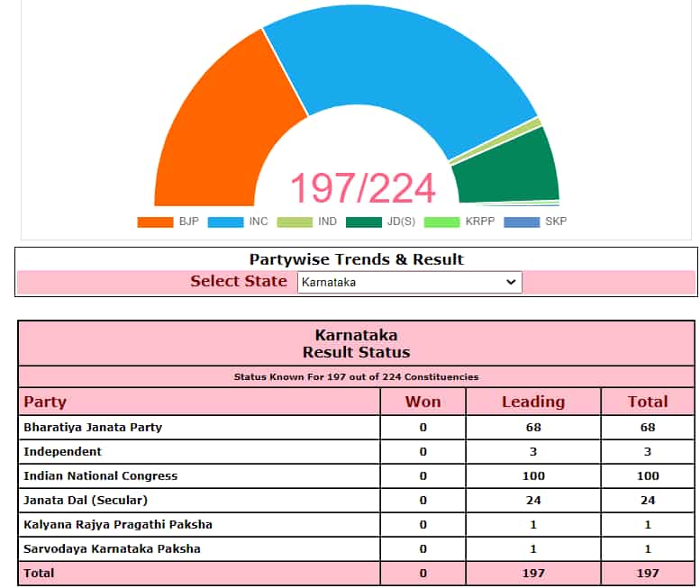The height and width of the screenshot is (588, 700).
Task: Click the Total row's Total value 197
Action: point(648,573)
